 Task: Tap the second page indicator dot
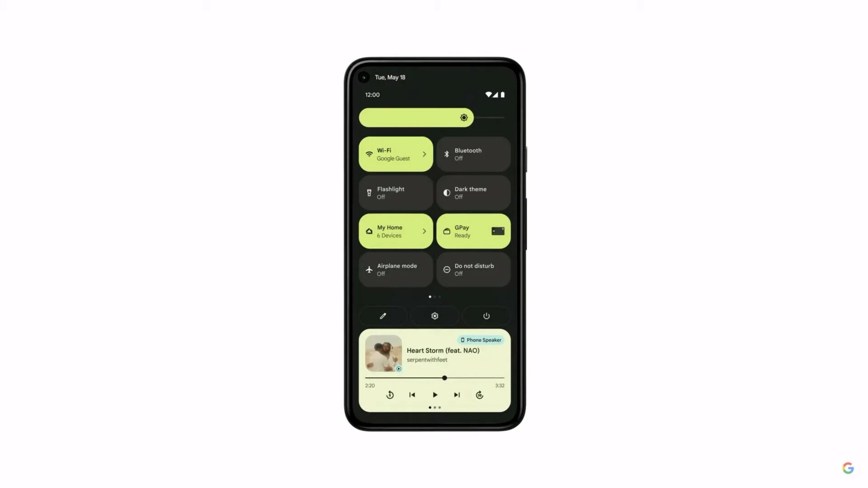[x=434, y=296]
